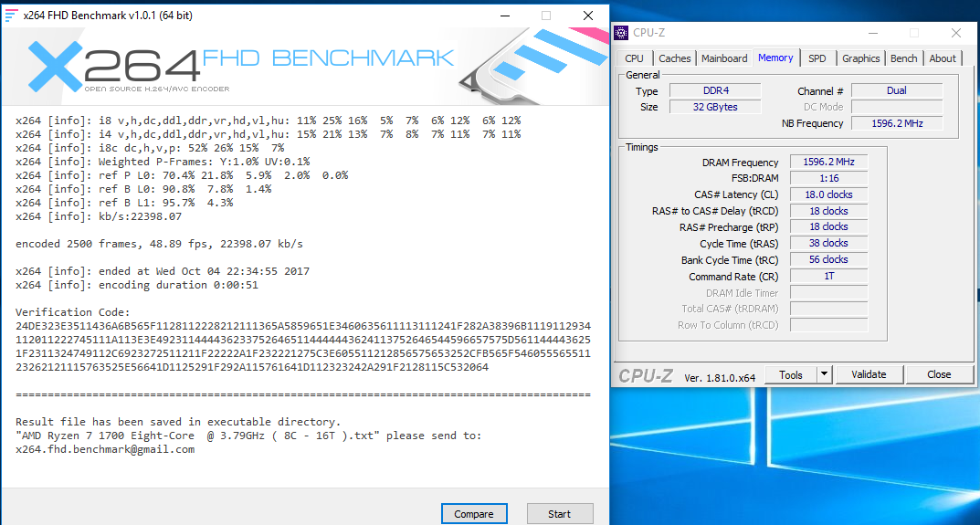Expand the Tools dropdown arrow
980x525 pixels.
(x=825, y=374)
